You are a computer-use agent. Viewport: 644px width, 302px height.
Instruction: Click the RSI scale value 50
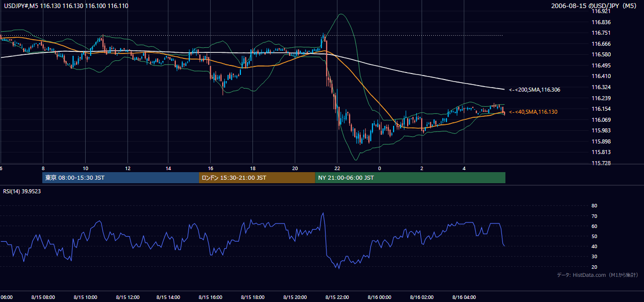594,236
